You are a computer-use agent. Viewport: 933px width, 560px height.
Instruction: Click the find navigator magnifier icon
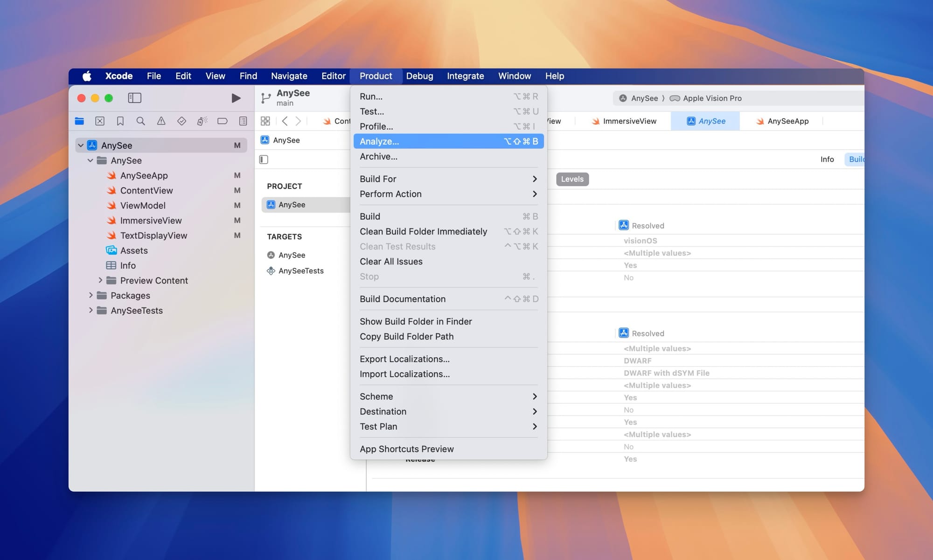(x=140, y=121)
